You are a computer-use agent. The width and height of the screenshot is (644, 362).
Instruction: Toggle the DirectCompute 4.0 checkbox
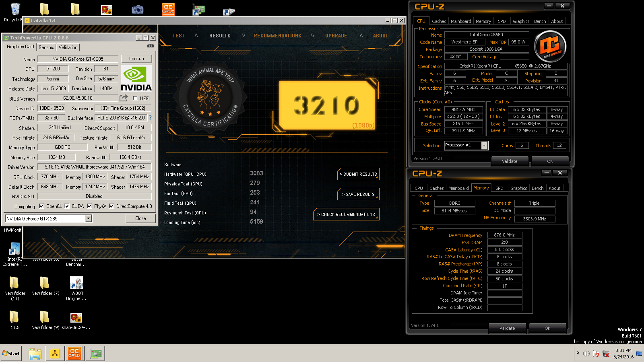111,206
